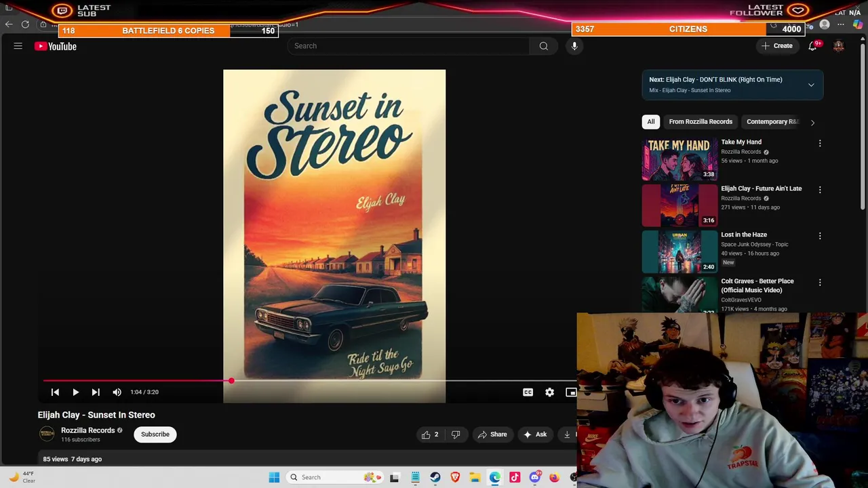
Task: Mute the video volume
Action: tap(117, 392)
